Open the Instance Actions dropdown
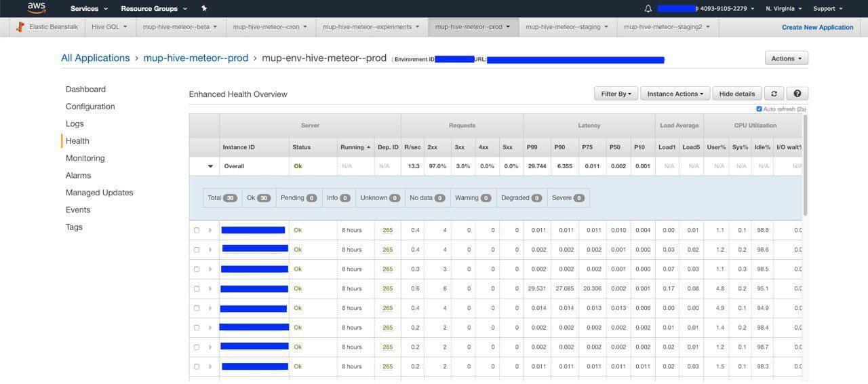This screenshot has height=384, width=868. pos(675,94)
